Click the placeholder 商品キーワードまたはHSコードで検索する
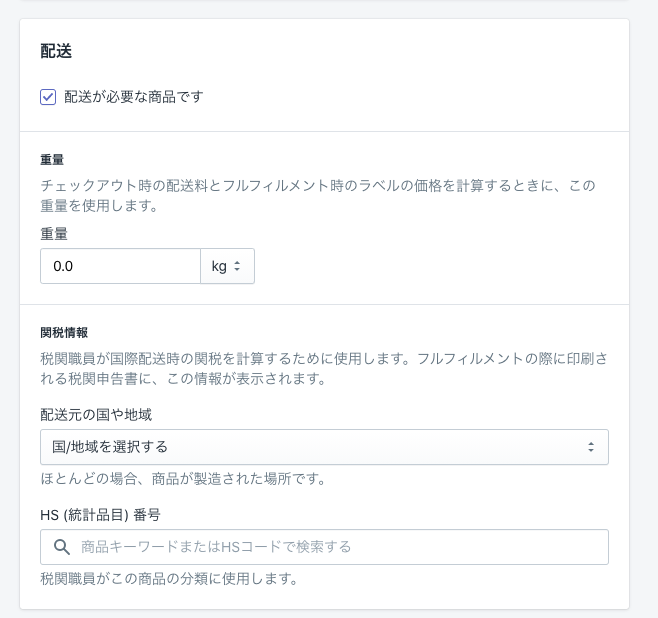This screenshot has width=658, height=618. 216,547
